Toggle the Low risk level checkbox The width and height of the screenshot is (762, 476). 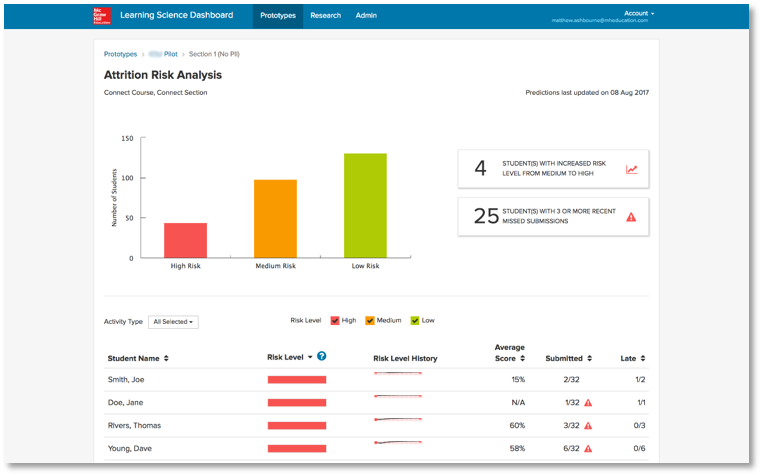point(414,321)
